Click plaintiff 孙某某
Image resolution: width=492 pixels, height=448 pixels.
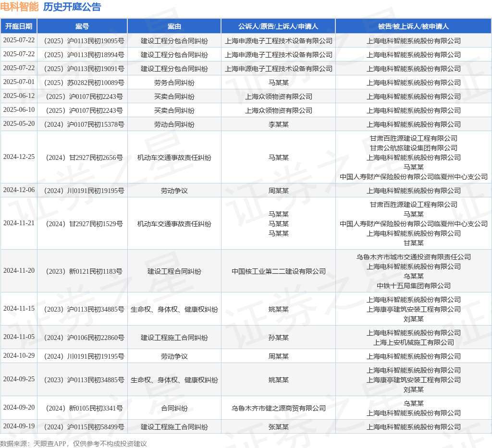coord(278,338)
